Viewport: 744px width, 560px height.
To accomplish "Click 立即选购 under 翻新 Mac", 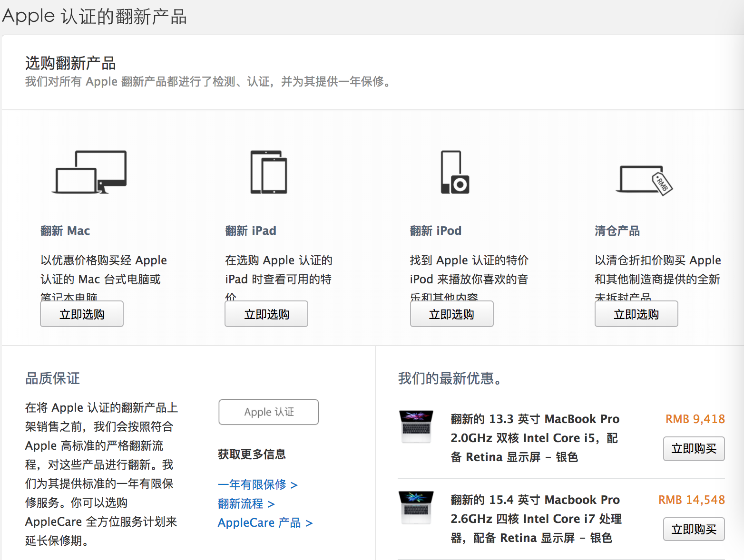I will (x=82, y=314).
